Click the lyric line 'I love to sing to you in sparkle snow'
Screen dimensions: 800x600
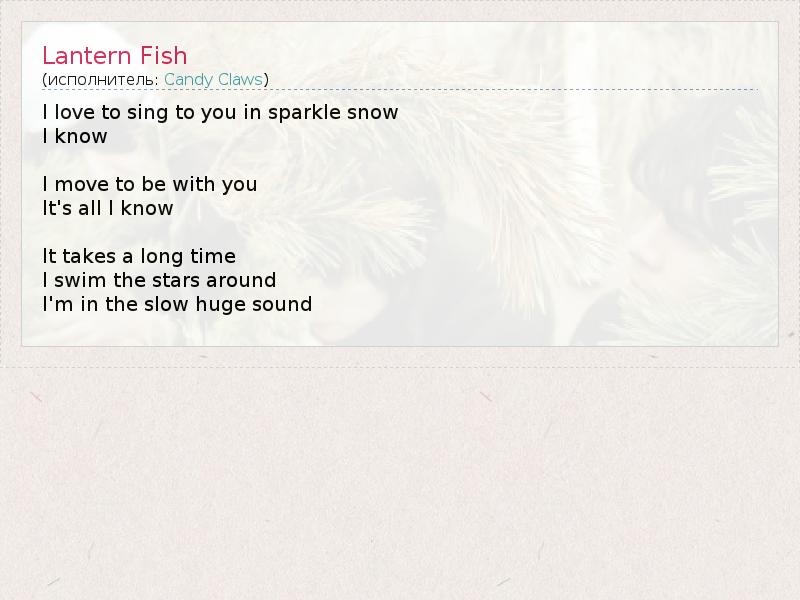pyautogui.click(x=220, y=113)
